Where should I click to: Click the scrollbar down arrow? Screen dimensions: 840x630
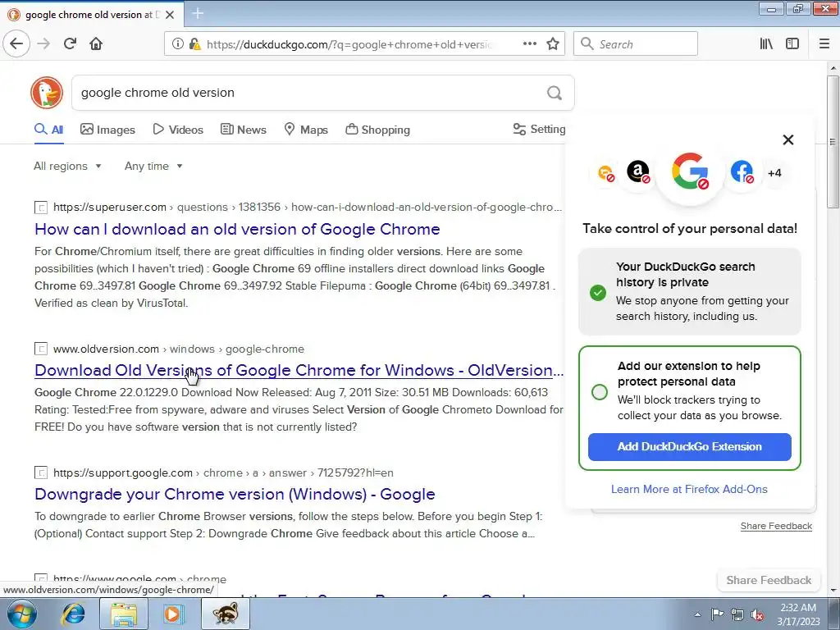pyautogui.click(x=833, y=591)
